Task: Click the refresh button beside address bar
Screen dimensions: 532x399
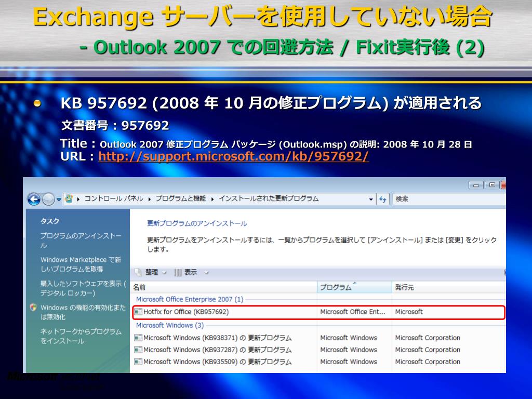Action: pyautogui.click(x=383, y=199)
